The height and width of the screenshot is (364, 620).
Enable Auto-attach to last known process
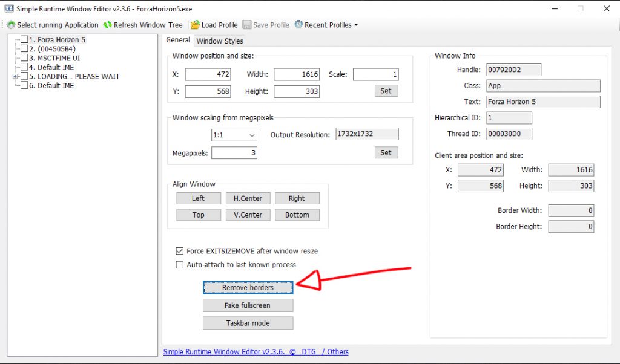[179, 265]
